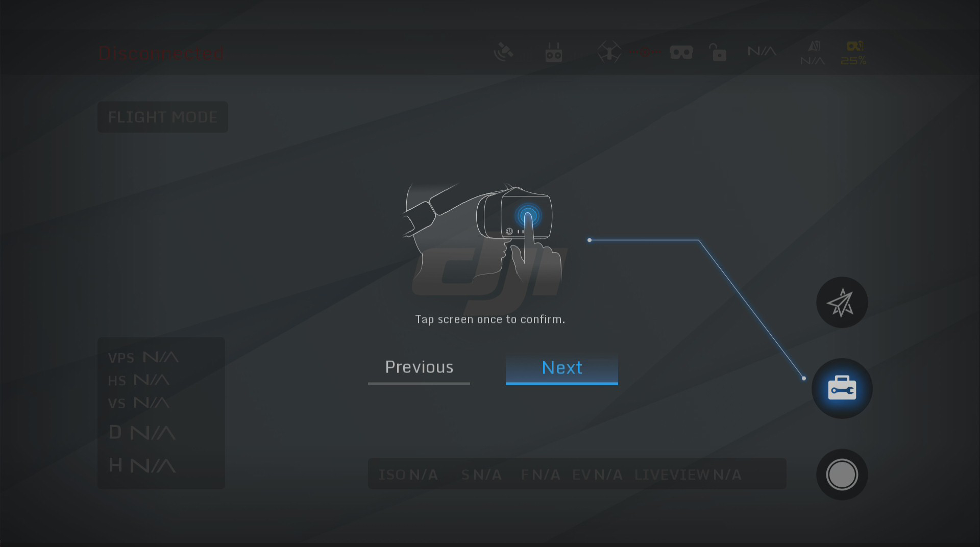The height and width of the screenshot is (547, 980).
Task: Click the aircraft battery N/A indicator
Action: tap(813, 54)
